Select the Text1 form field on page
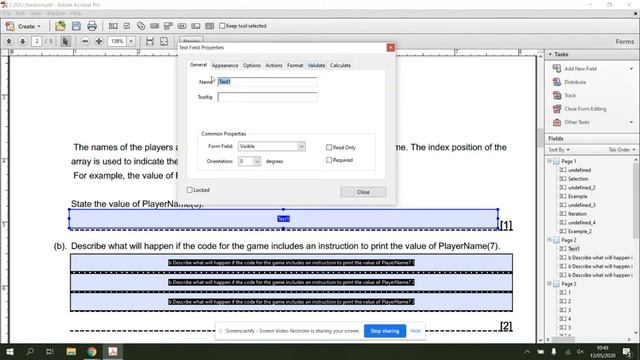Screen dimensions: 640x360 tap(283, 219)
